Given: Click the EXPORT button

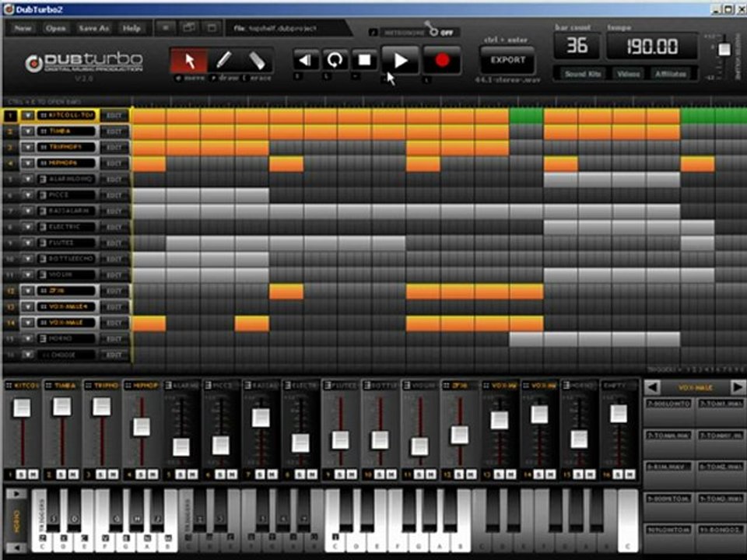Looking at the screenshot, I should coord(508,60).
